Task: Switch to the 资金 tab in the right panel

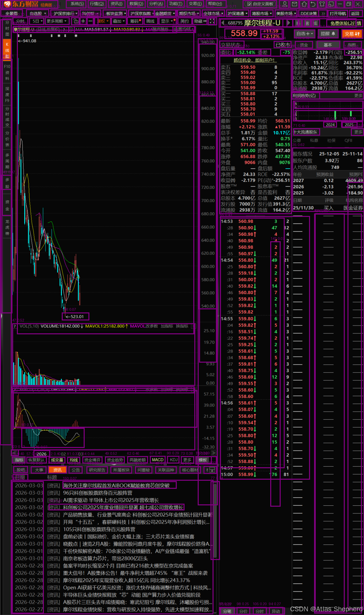Action: click(304, 45)
